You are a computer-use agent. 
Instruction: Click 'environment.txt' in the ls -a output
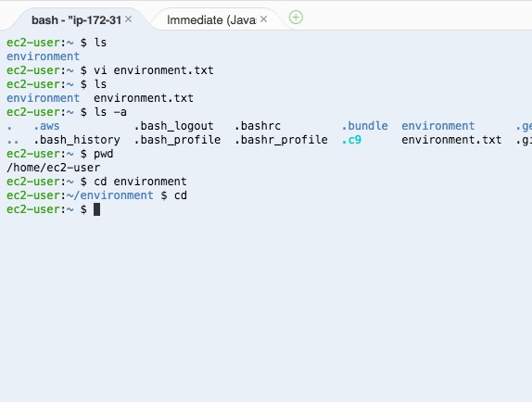point(451,140)
